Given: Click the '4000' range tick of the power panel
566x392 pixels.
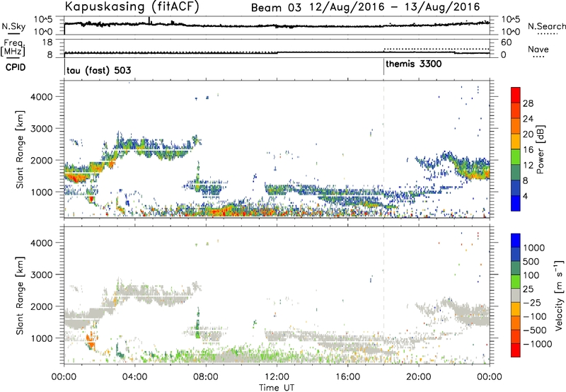Looking at the screenshot, I should [42, 97].
